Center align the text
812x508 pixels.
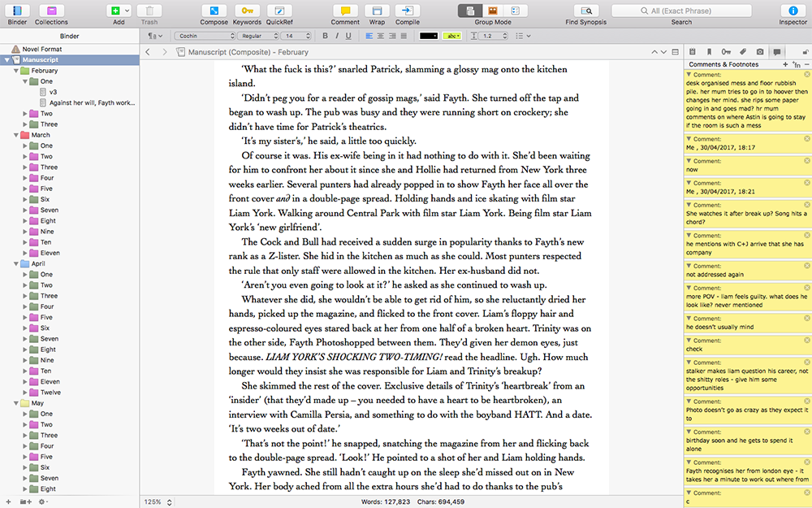point(381,36)
